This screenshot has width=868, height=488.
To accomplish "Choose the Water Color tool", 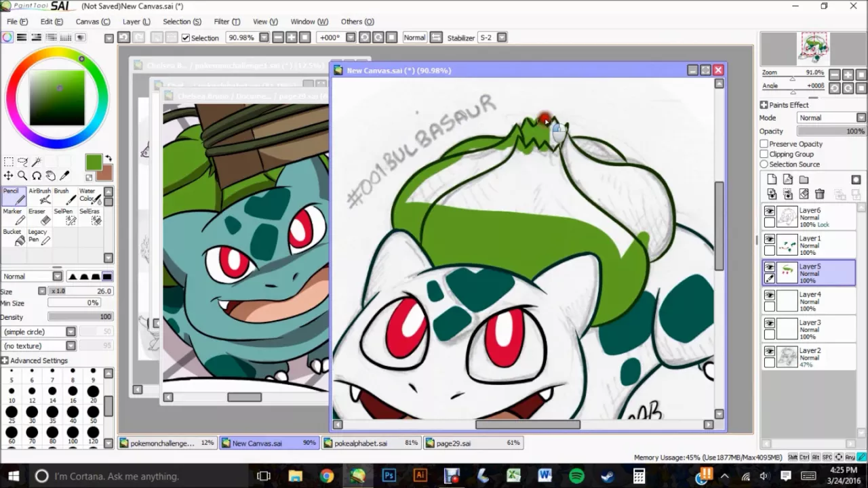I will [x=90, y=196].
